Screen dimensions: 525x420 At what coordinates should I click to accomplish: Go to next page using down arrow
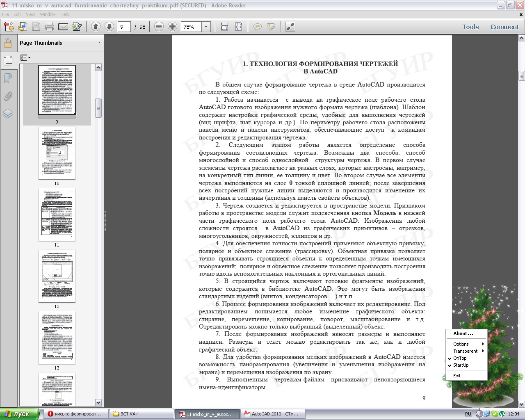(109, 27)
